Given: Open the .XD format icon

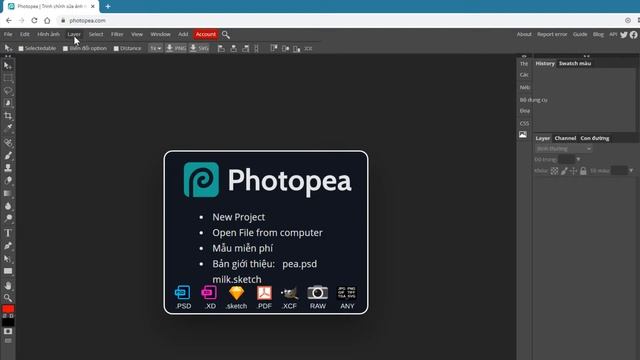Looking at the screenshot, I should click(210, 297).
